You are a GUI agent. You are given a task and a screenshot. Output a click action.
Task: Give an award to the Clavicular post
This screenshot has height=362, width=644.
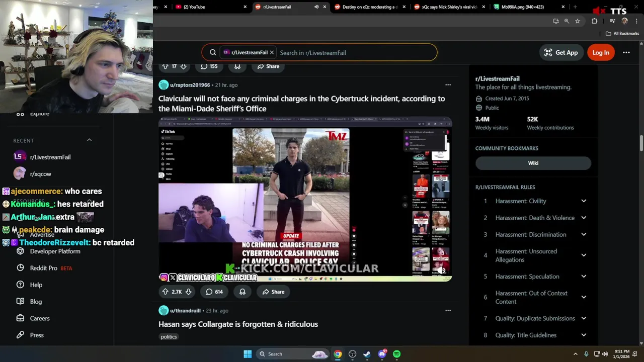pyautogui.click(x=243, y=292)
